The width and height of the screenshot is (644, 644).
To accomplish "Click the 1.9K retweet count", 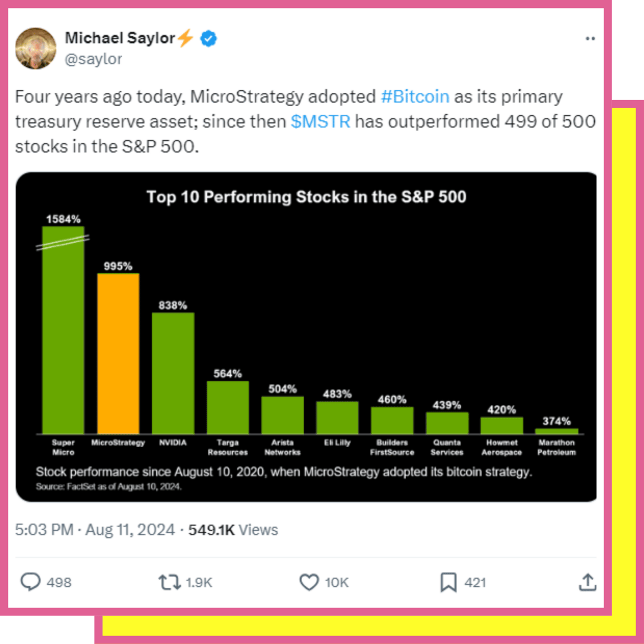I will tap(199, 582).
